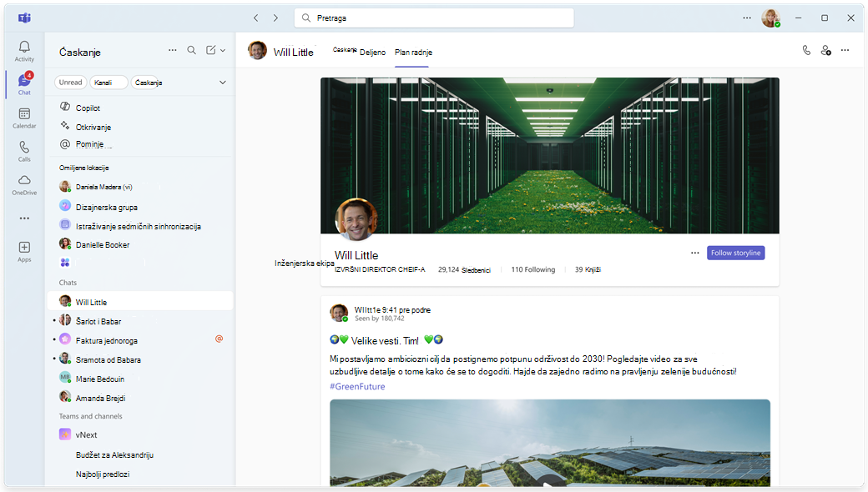
Task: View 110 Following list
Action: 533,270
